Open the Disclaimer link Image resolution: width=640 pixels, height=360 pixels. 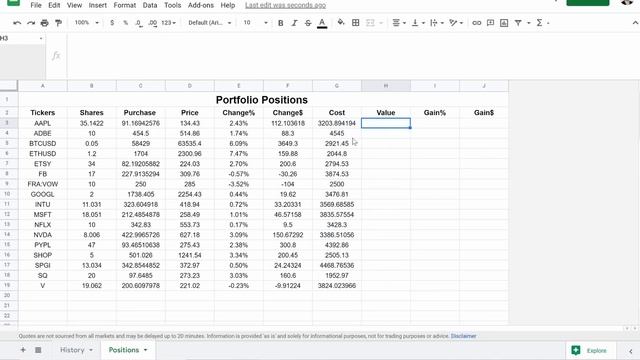click(463, 336)
